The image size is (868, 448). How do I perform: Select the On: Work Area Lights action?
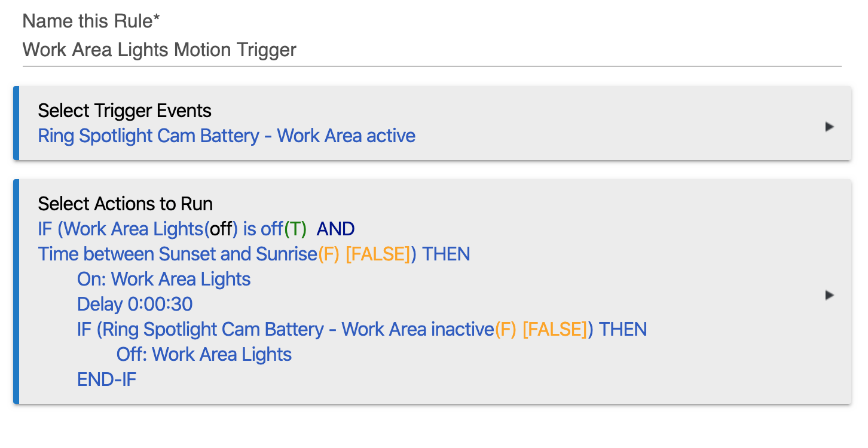pos(163,279)
